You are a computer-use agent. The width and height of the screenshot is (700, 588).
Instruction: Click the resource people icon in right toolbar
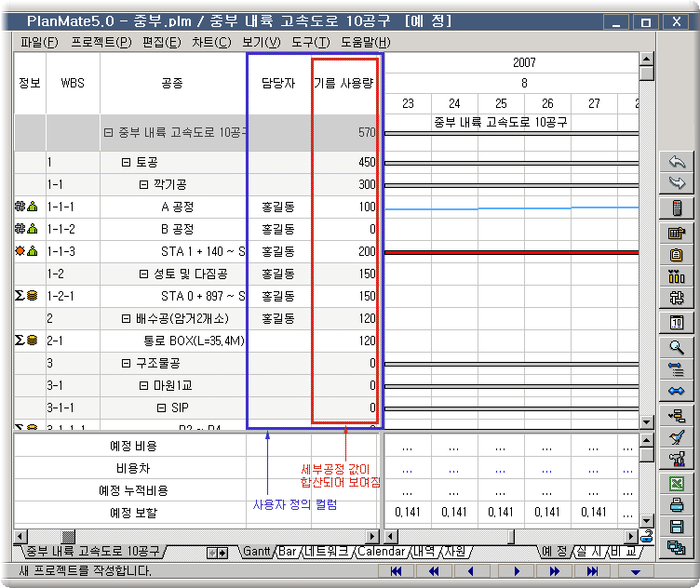(677, 276)
